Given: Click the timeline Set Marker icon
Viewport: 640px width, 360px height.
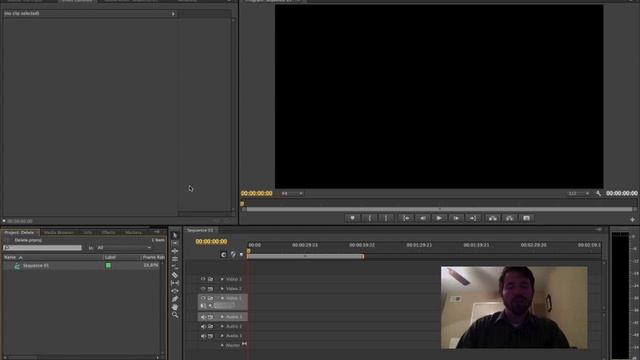Looking at the screenshot, I should click(233, 254).
